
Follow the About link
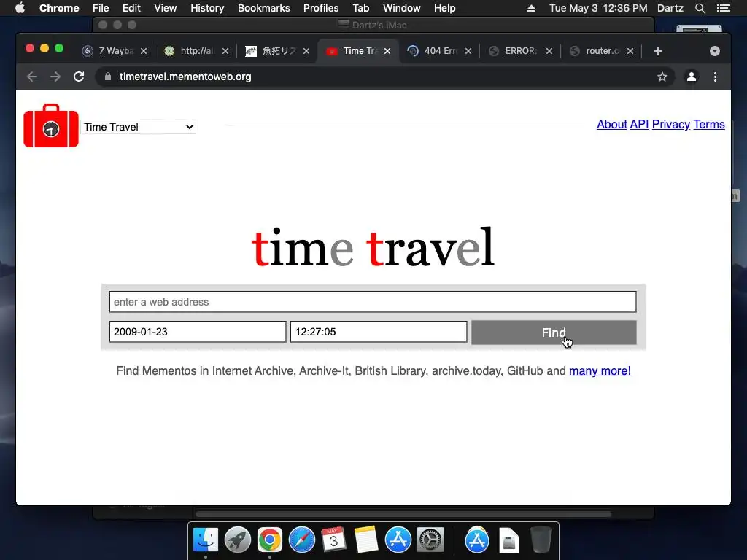[612, 124]
